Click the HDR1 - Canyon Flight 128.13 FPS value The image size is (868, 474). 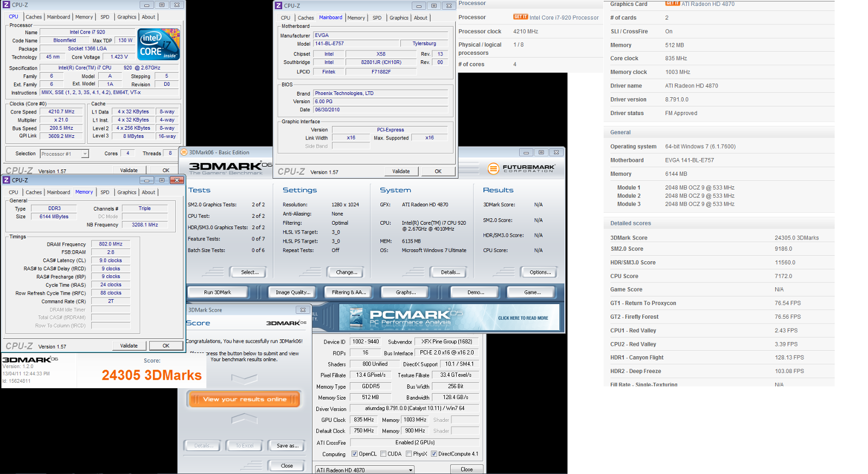pos(789,357)
